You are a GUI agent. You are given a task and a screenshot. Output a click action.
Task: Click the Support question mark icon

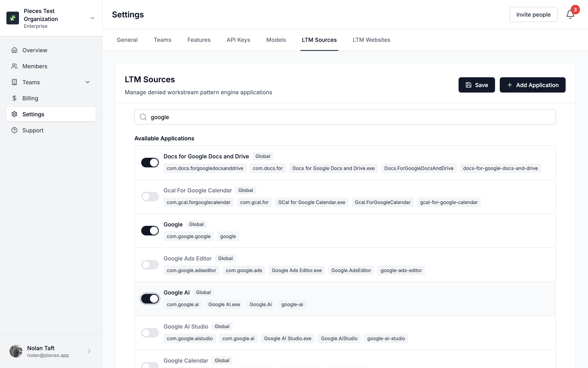click(x=14, y=130)
